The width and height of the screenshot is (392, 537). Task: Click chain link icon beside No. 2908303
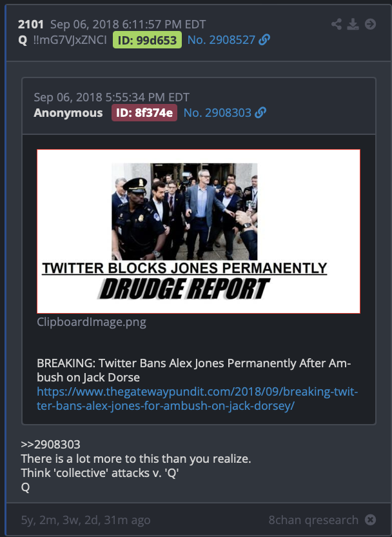[x=260, y=112]
